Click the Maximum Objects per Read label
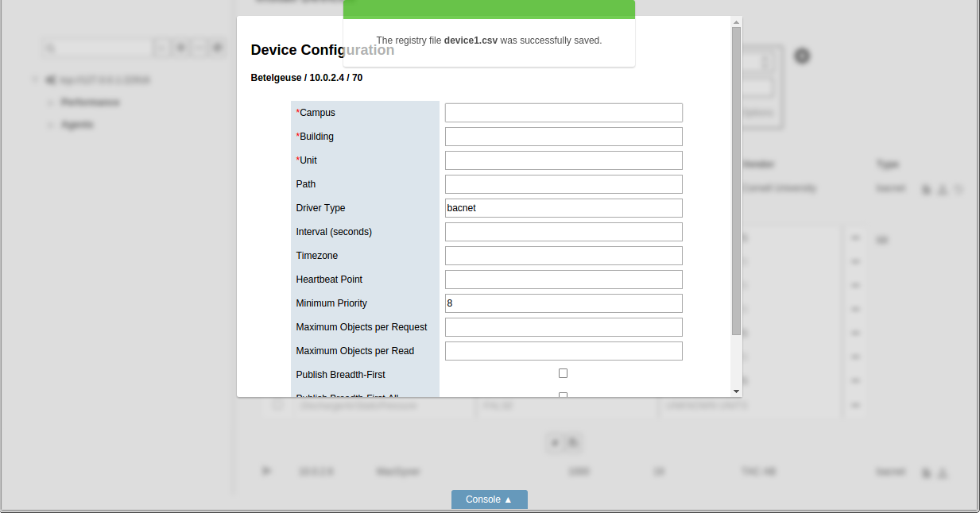The height and width of the screenshot is (513, 980). tap(355, 351)
